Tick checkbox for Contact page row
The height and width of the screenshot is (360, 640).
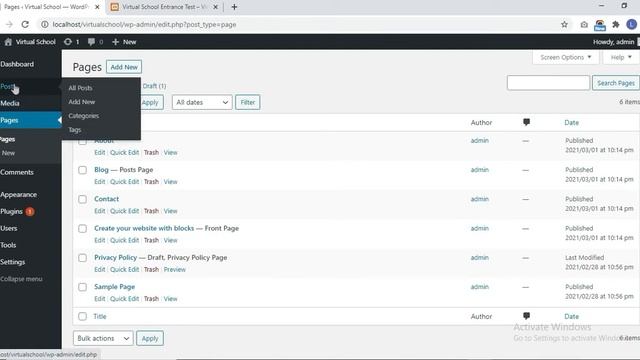(82, 199)
